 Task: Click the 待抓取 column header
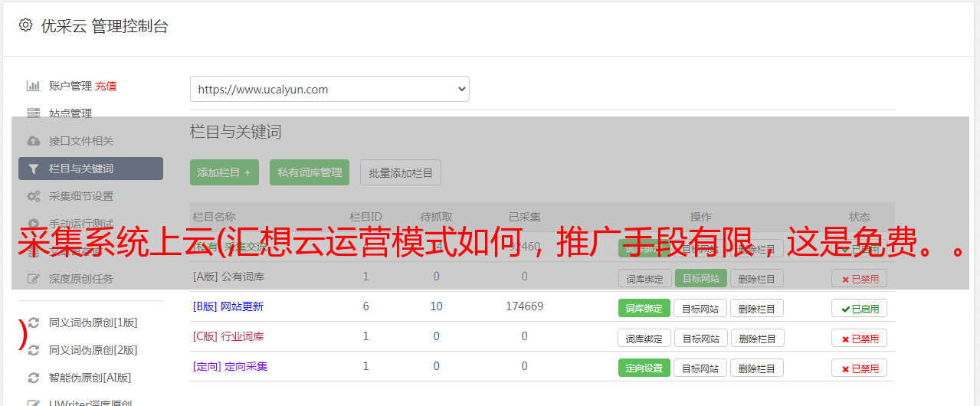point(436,217)
